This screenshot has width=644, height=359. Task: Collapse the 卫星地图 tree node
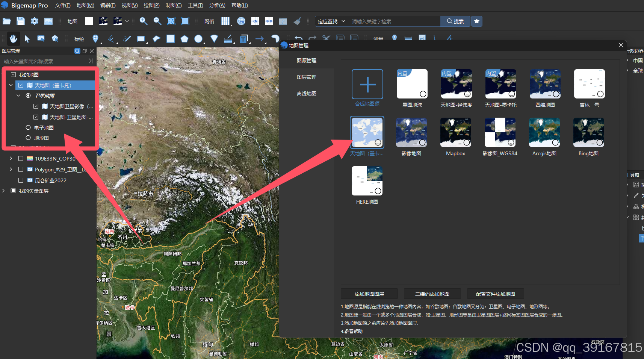pyautogui.click(x=18, y=96)
